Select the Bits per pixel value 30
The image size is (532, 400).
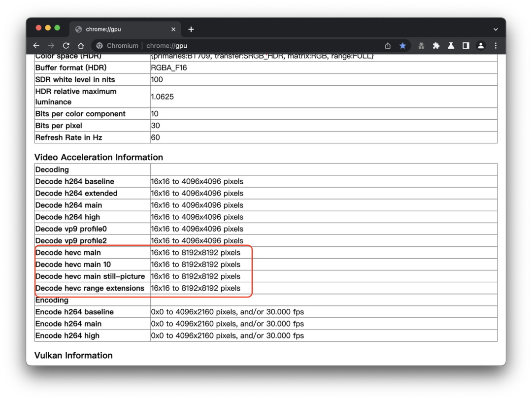coord(155,126)
